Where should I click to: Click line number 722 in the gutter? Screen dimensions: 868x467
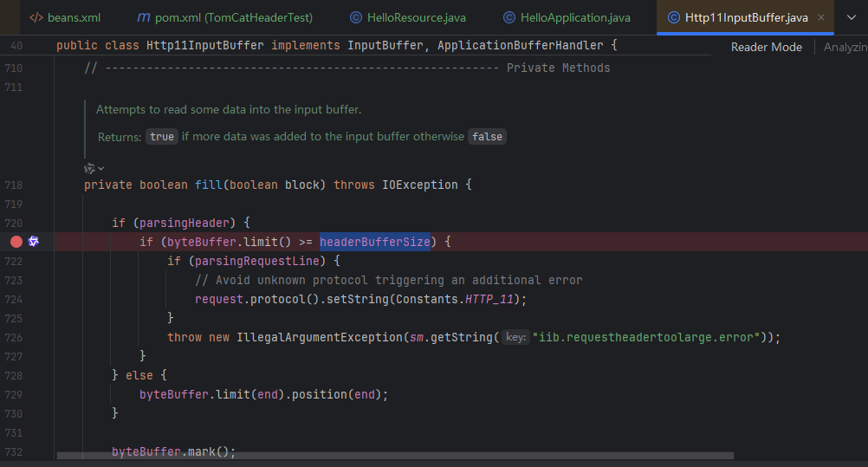[14, 261]
